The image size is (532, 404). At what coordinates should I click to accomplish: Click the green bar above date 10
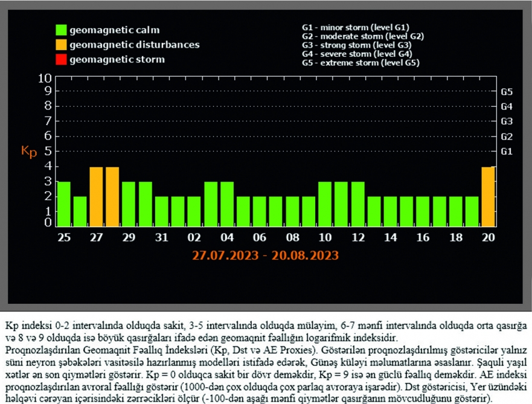click(x=325, y=204)
